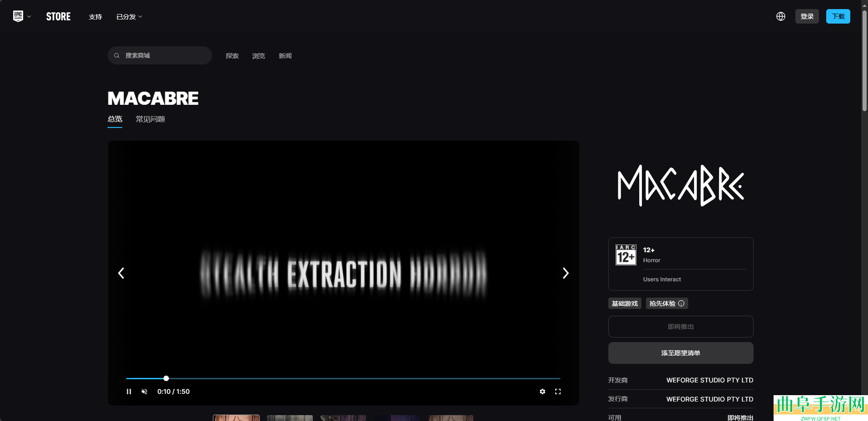The width and height of the screenshot is (868, 421).
Task: Click the 添至愿望清单 button
Action: (x=681, y=353)
